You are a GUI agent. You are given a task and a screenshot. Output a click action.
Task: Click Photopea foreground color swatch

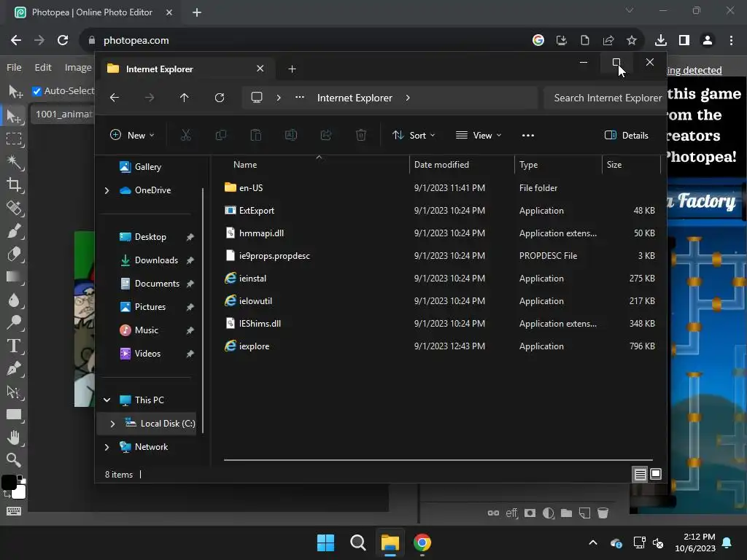click(9, 482)
